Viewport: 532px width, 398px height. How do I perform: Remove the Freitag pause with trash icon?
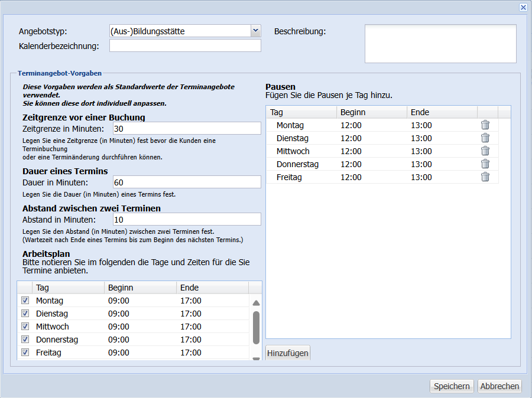tap(485, 177)
